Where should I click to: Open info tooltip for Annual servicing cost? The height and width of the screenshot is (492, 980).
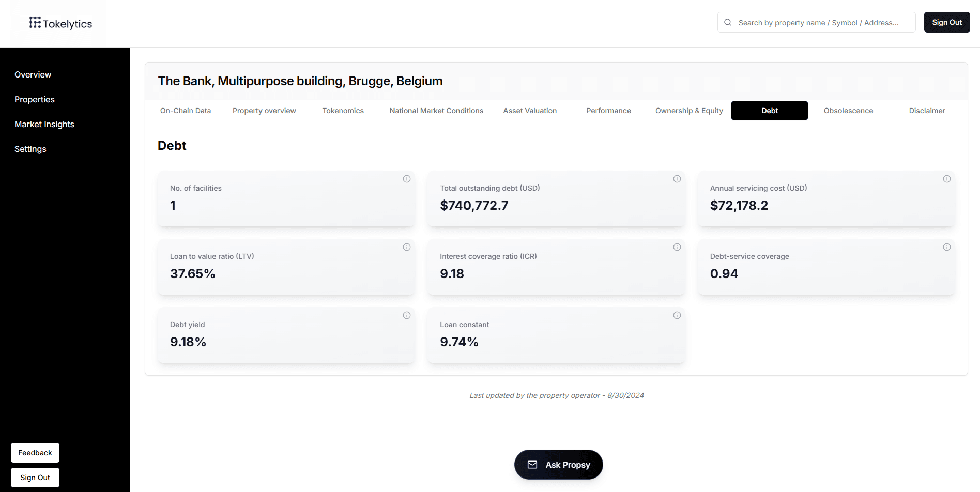[x=947, y=179]
